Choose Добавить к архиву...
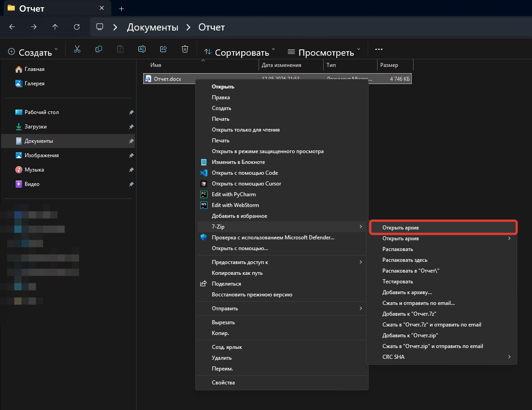 442,292
